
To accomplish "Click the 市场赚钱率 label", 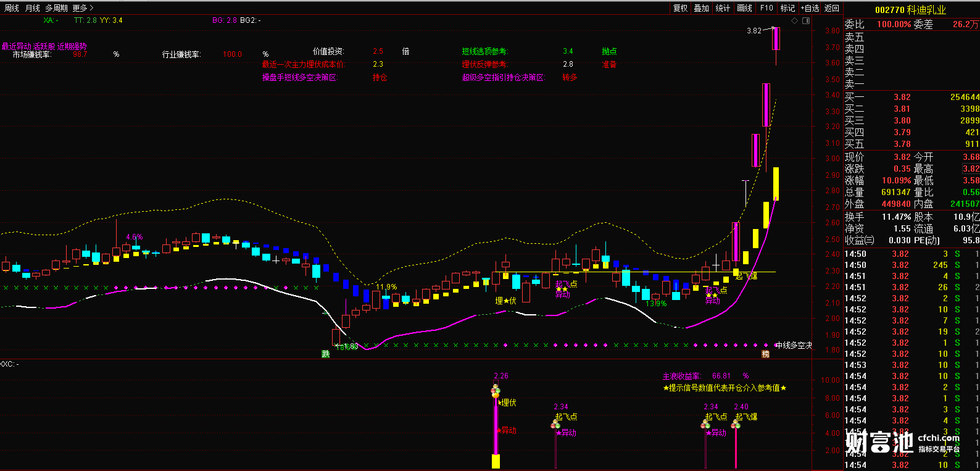I will click(31, 54).
